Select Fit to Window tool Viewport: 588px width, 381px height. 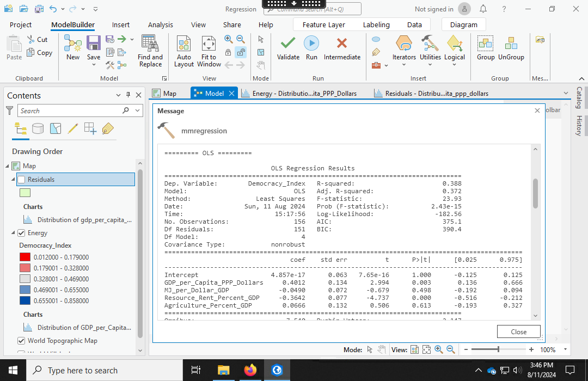tap(209, 51)
